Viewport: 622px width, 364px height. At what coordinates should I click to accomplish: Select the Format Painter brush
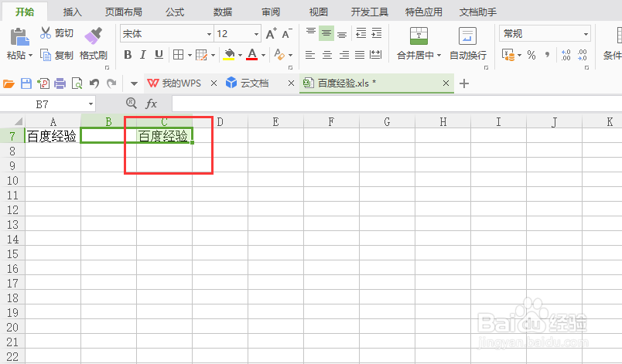(93, 36)
